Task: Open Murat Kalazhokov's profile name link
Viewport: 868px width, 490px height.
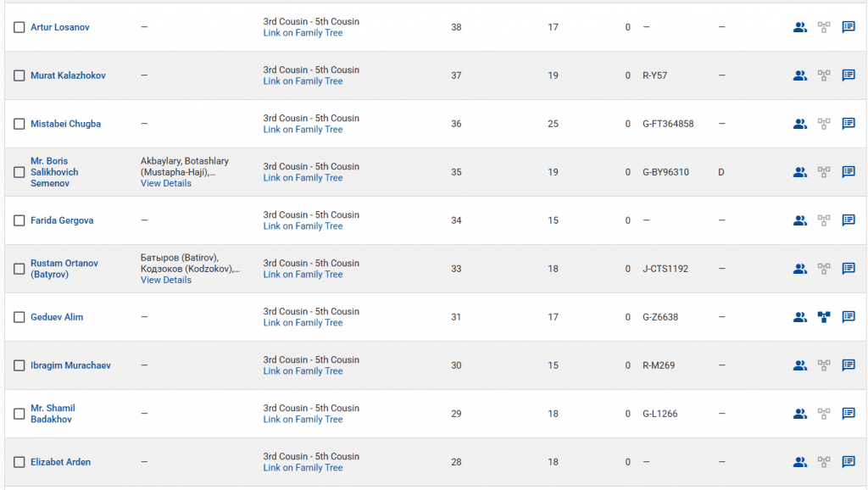Action: click(x=68, y=75)
